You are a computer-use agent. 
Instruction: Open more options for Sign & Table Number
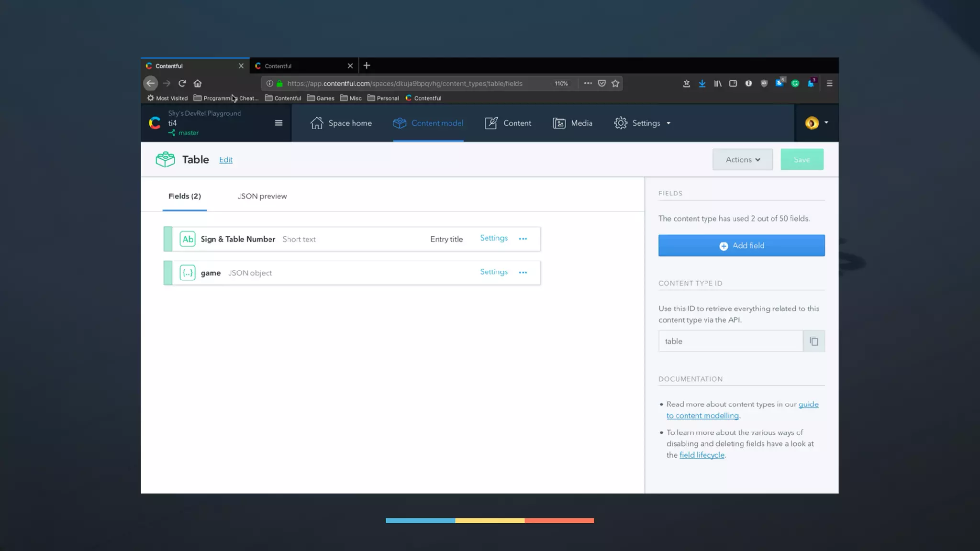(523, 239)
